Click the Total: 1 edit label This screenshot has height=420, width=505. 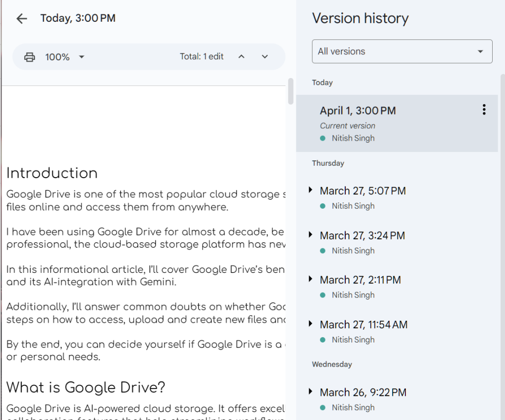202,57
